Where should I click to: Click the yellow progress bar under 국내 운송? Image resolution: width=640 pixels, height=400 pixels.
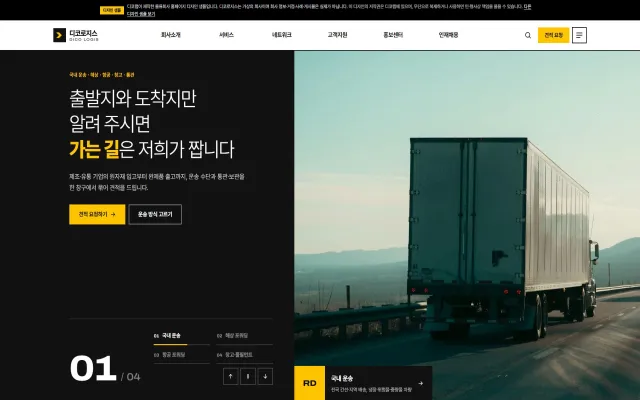click(170, 344)
